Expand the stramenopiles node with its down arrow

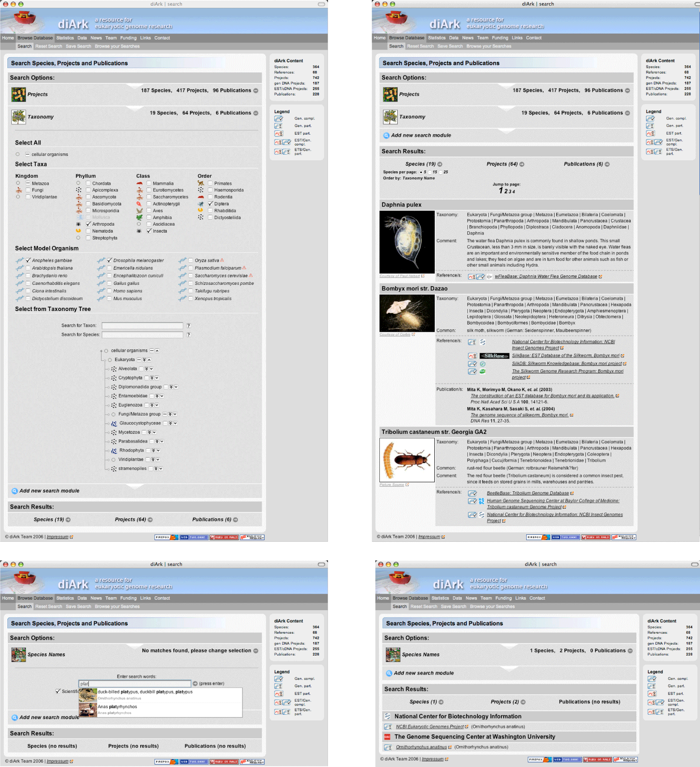click(x=161, y=469)
